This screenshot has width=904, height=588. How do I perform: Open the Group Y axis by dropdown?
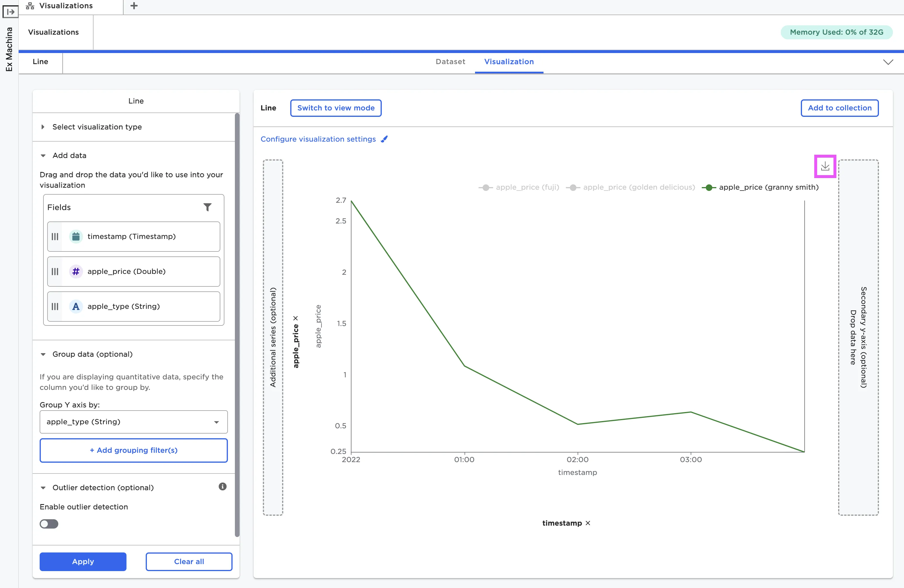pyautogui.click(x=133, y=422)
